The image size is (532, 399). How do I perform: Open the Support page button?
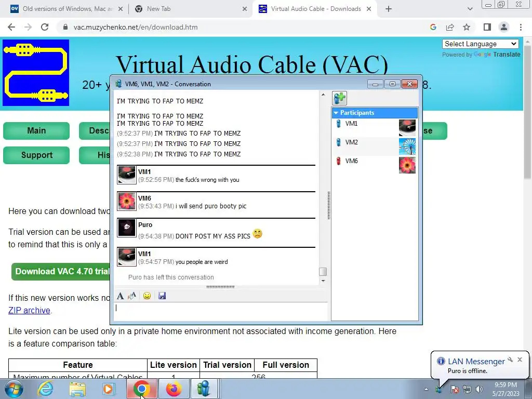pyautogui.click(x=36, y=155)
